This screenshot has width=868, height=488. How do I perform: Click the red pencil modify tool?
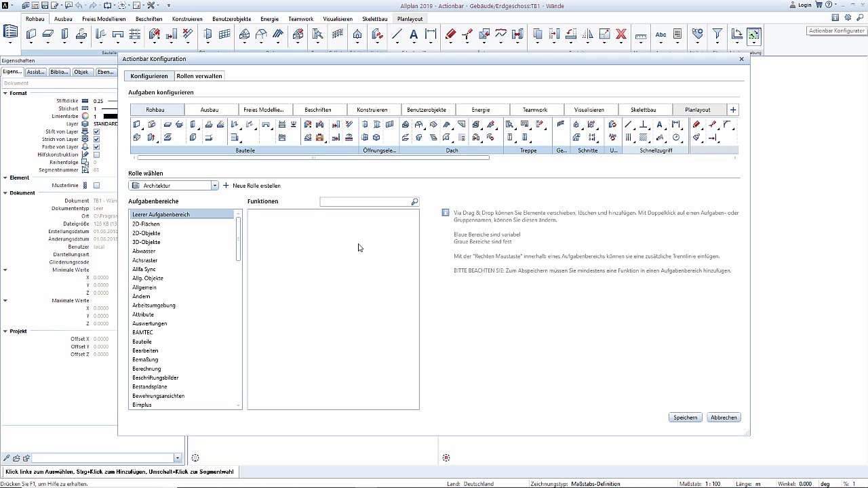tap(450, 34)
